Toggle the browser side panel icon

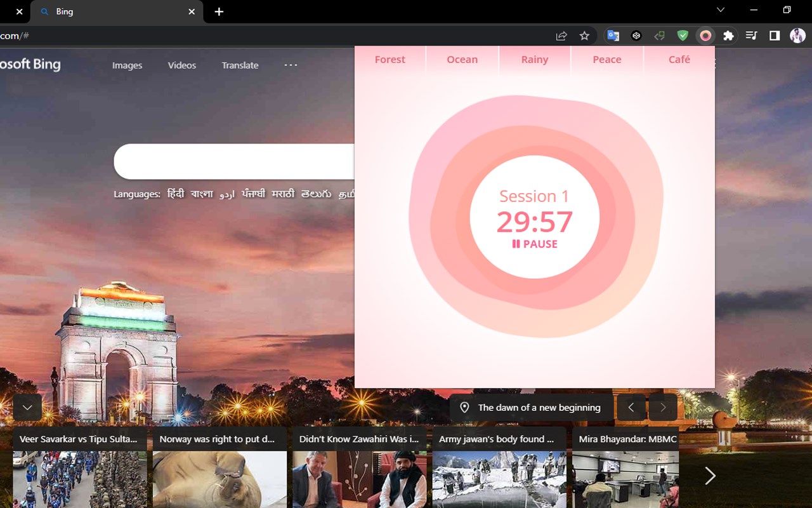coord(775,36)
